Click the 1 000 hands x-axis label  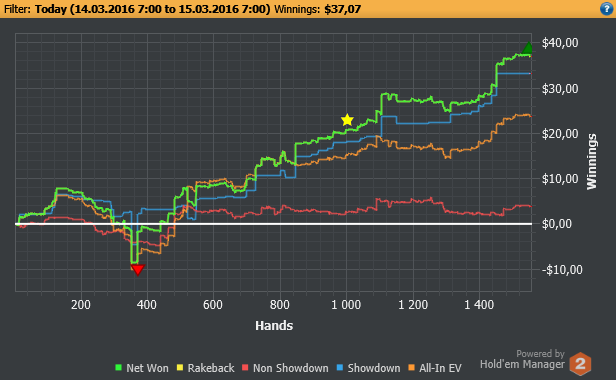[346, 305]
